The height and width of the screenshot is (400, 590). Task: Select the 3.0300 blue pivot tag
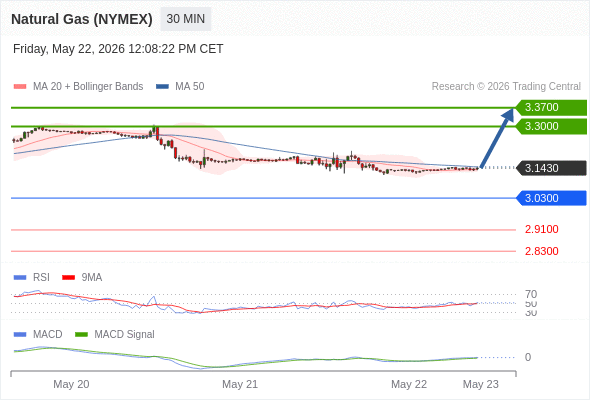point(550,198)
